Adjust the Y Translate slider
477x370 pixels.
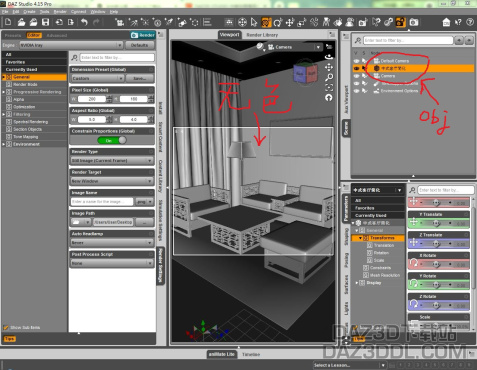click(438, 222)
